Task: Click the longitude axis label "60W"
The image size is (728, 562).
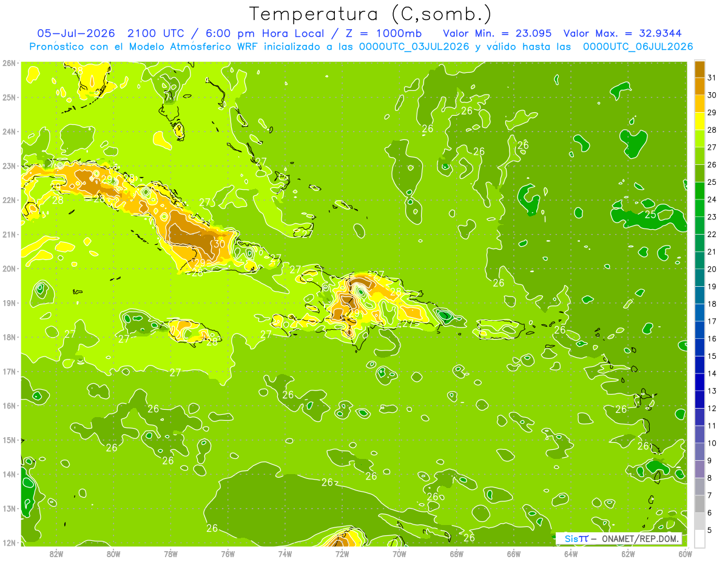Action: tap(685, 553)
